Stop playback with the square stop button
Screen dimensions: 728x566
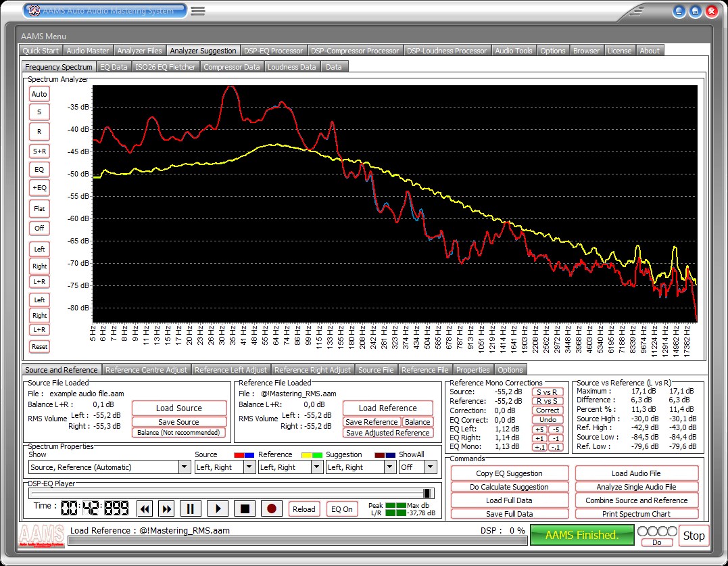point(245,509)
